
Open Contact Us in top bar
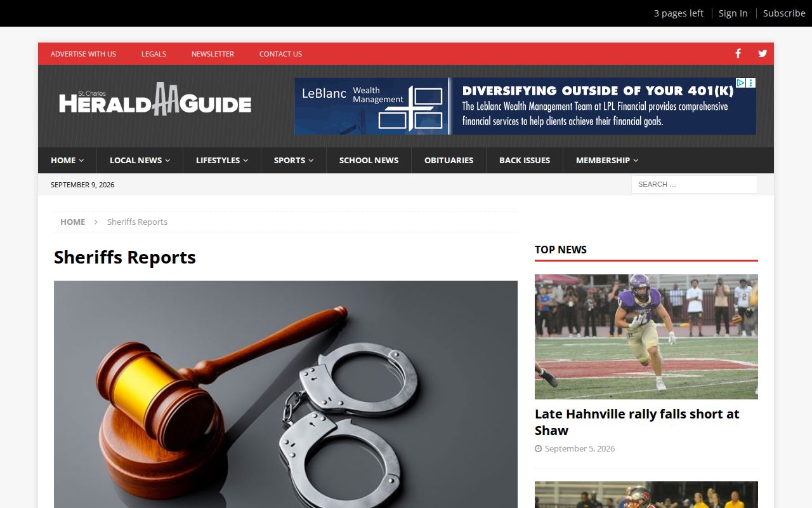pos(280,54)
